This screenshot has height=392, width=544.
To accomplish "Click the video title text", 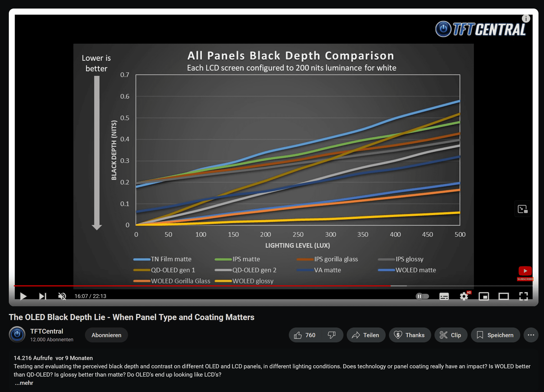I will point(132,317).
